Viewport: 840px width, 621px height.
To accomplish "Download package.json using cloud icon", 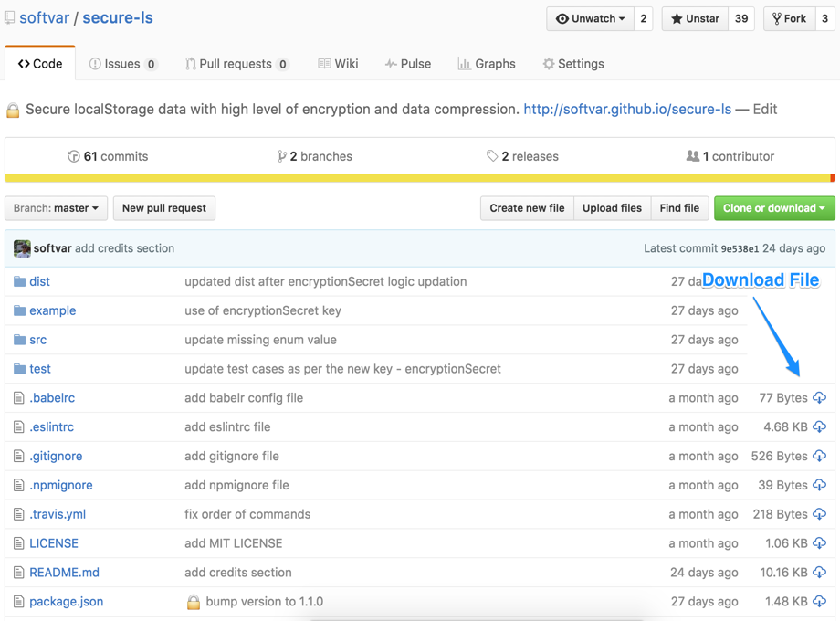I will click(x=819, y=602).
